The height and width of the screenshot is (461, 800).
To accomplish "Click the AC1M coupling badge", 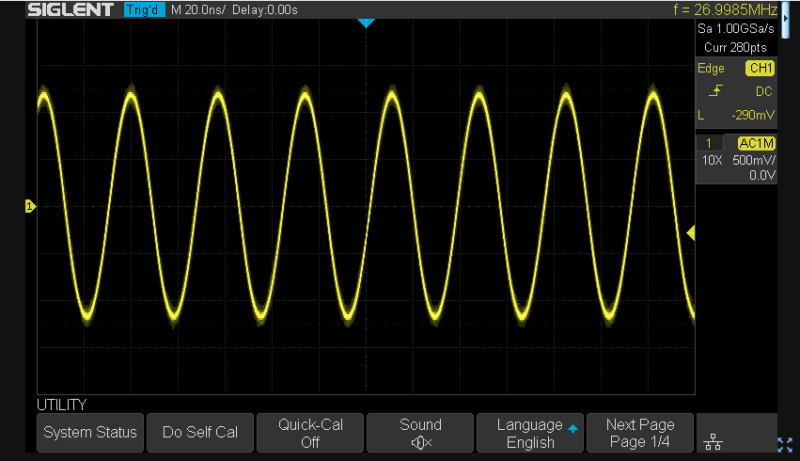I will click(757, 144).
